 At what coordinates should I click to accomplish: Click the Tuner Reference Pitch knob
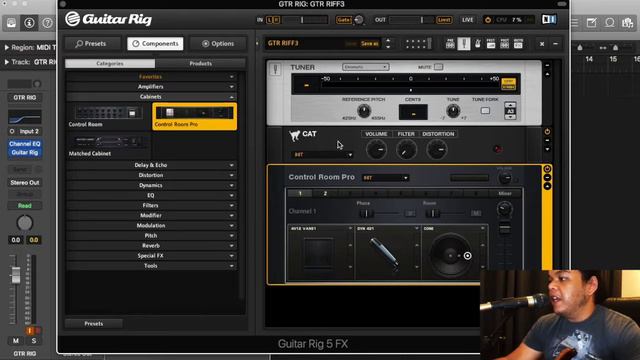point(364,111)
